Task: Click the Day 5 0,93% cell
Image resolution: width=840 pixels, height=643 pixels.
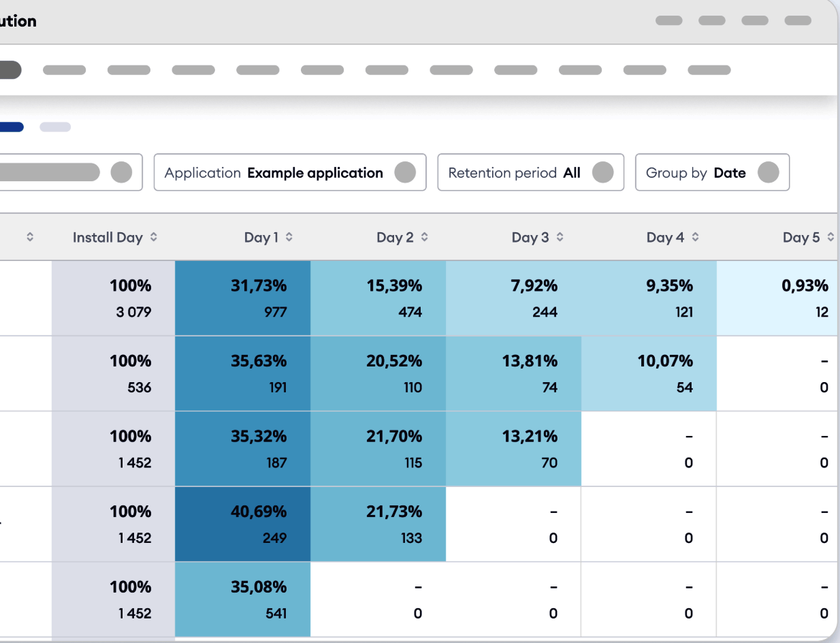Action: [777, 298]
